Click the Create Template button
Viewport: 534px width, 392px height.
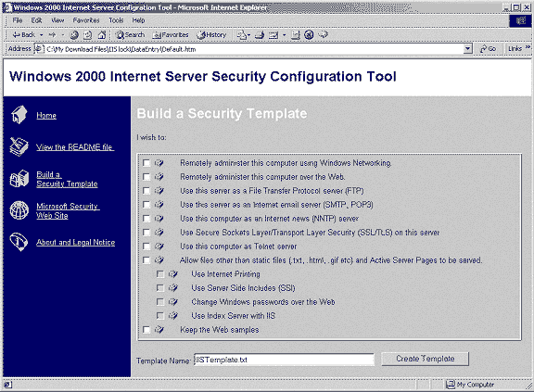coord(425,359)
